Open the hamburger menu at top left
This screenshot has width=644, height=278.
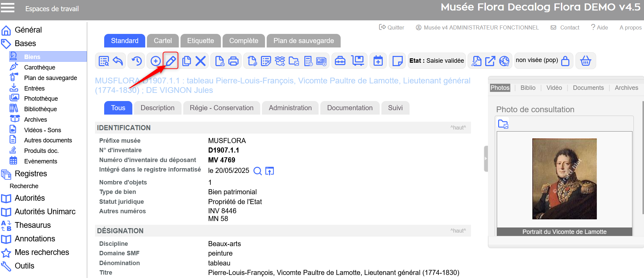[8, 8]
